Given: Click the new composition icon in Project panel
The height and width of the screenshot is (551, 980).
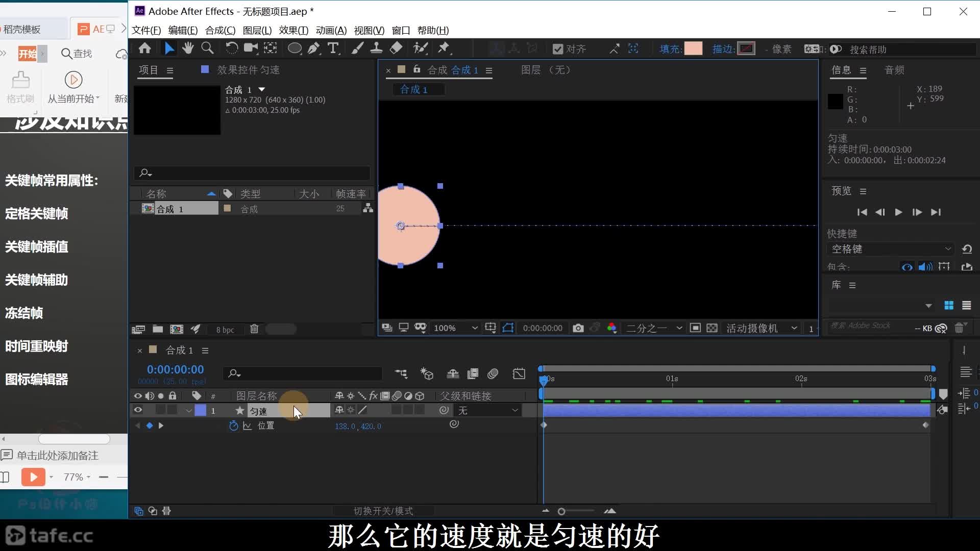Looking at the screenshot, I should point(177,329).
